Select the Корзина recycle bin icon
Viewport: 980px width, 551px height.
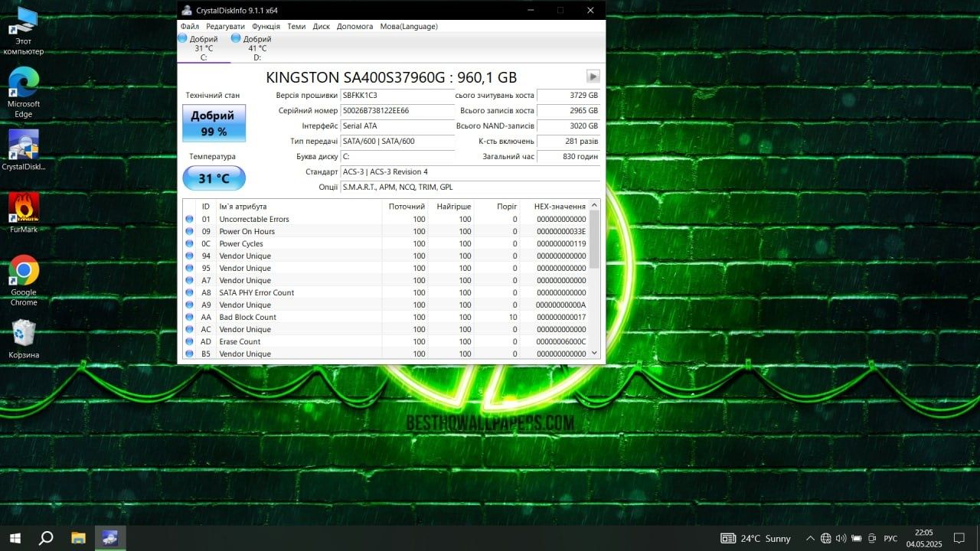click(24, 338)
